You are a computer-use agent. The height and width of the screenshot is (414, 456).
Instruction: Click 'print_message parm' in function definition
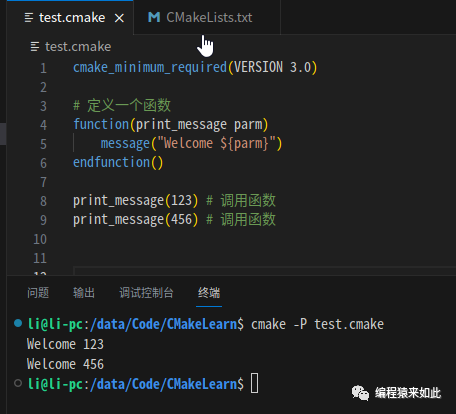click(x=199, y=125)
